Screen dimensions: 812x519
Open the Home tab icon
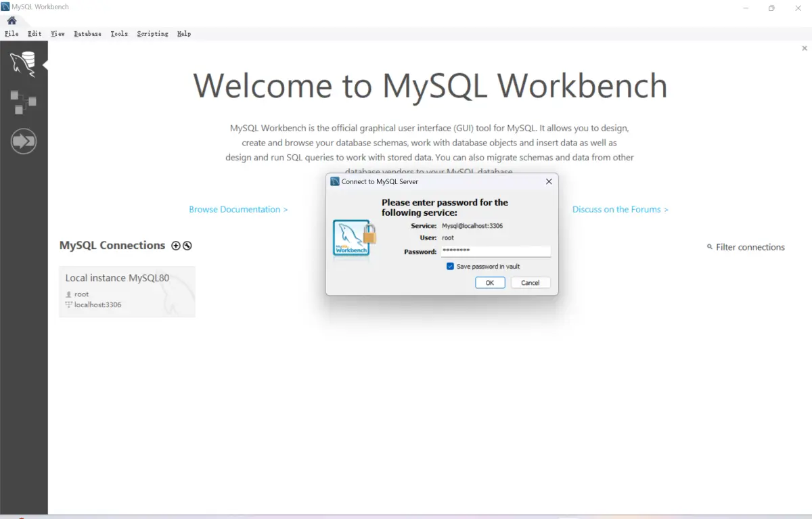click(12, 20)
